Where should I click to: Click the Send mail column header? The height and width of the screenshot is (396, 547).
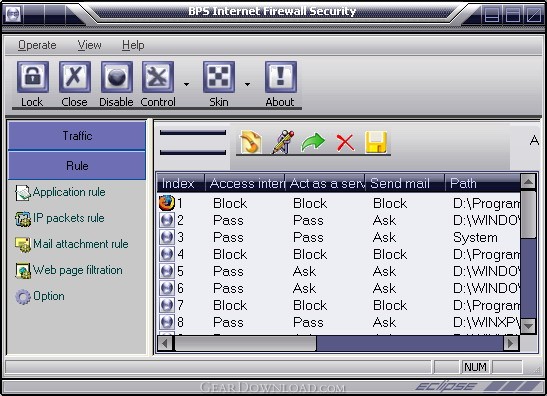[x=405, y=183]
